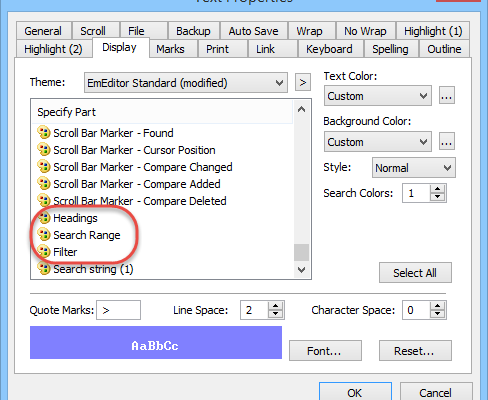The height and width of the screenshot is (400, 488).
Task: Expand the Background Color dropdown
Action: coord(378,142)
